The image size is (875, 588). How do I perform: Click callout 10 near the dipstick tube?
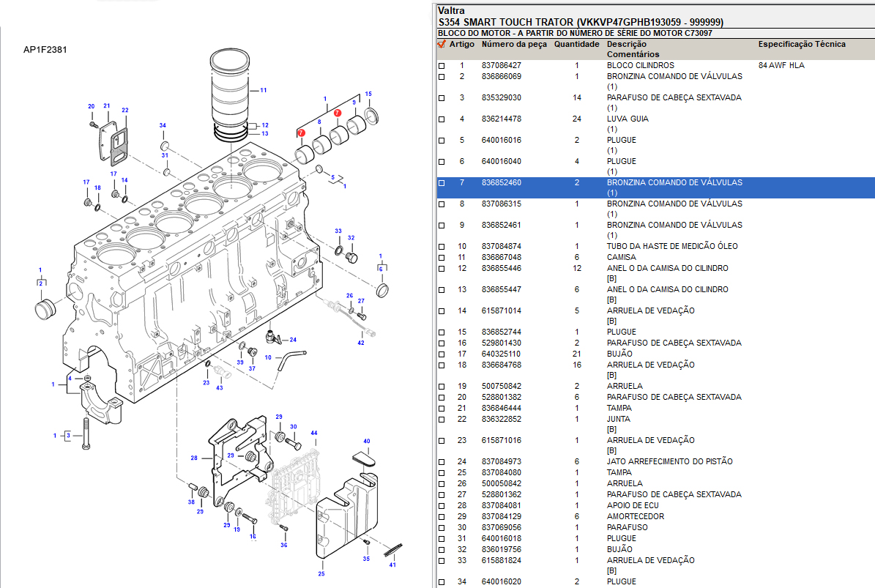click(x=268, y=357)
